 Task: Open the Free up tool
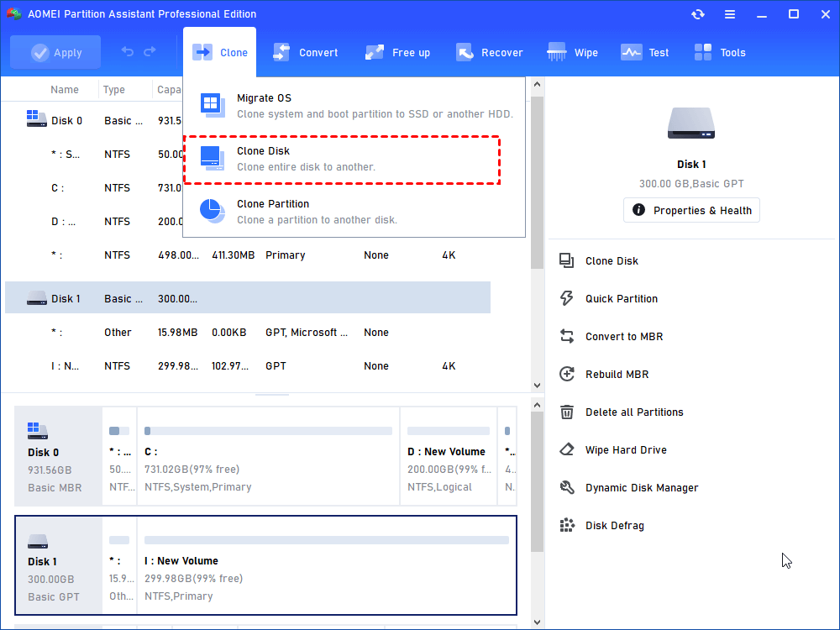tap(397, 52)
